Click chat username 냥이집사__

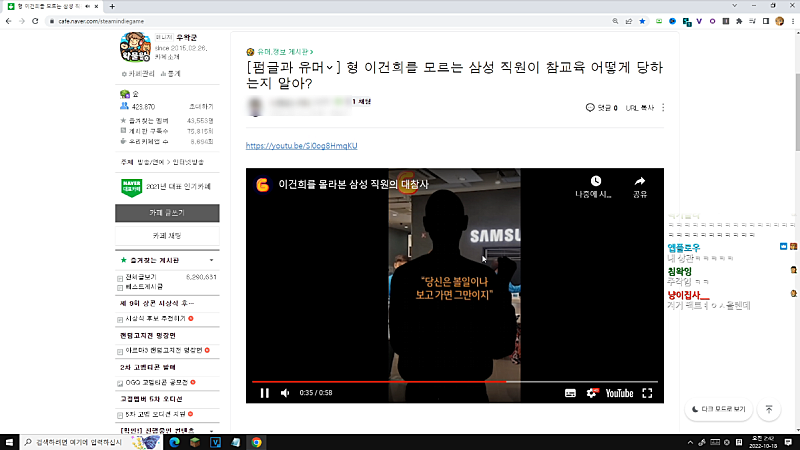tap(688, 295)
